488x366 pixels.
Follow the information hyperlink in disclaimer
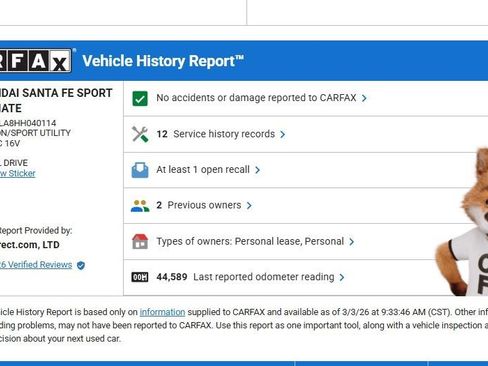coord(162,312)
